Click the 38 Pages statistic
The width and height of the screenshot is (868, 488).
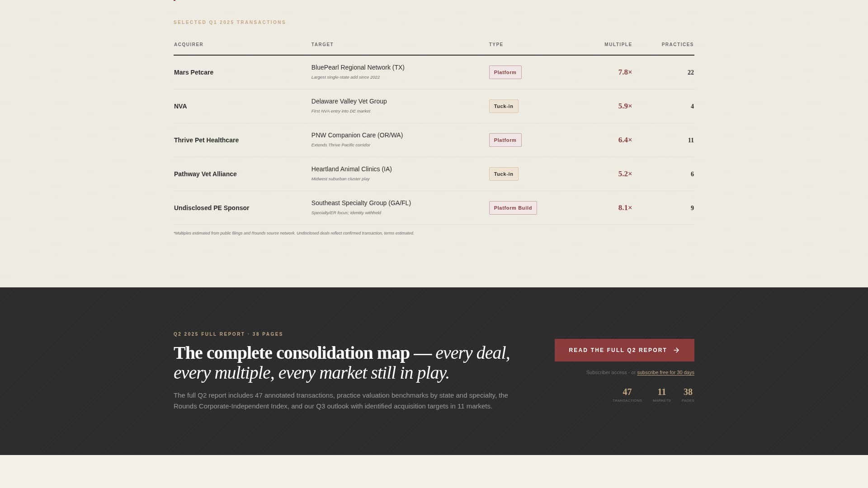[688, 395]
